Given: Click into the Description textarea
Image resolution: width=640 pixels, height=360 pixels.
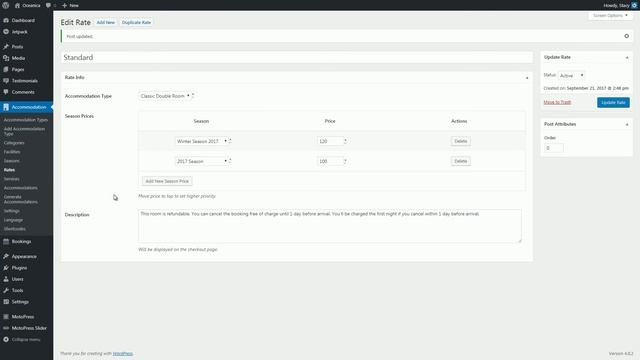Looking at the screenshot, I should click(x=330, y=226).
